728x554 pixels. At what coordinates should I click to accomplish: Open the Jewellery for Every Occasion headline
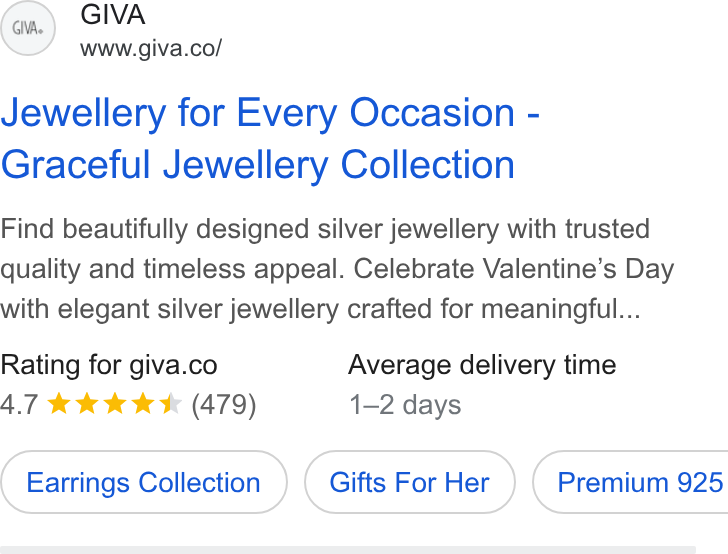coord(270,138)
